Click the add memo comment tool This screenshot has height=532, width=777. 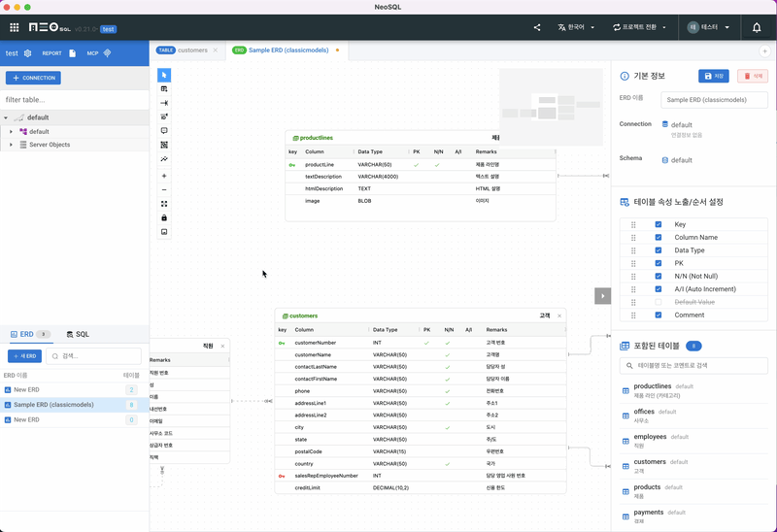coord(164,130)
